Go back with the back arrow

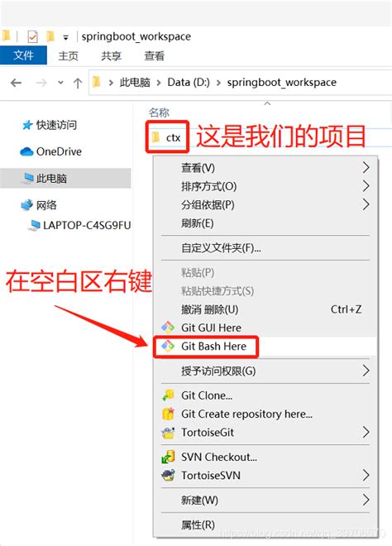[x=16, y=83]
